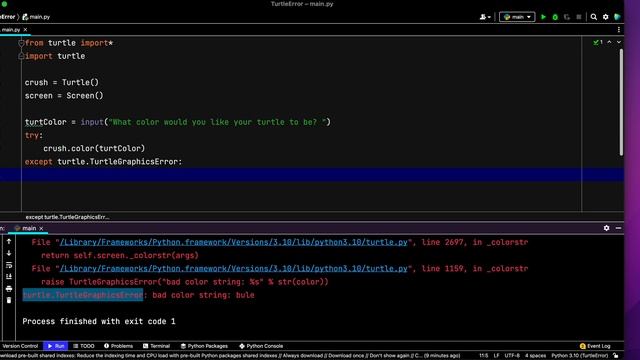This screenshot has width=640, height=360.
Task: Click the highlighted empty line under except
Action: [x=312, y=175]
